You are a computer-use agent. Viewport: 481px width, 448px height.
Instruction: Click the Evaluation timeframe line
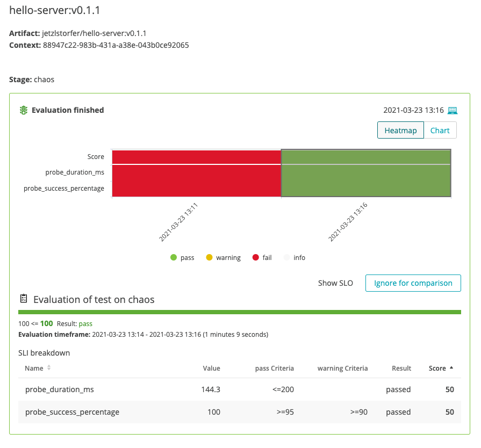pos(143,334)
